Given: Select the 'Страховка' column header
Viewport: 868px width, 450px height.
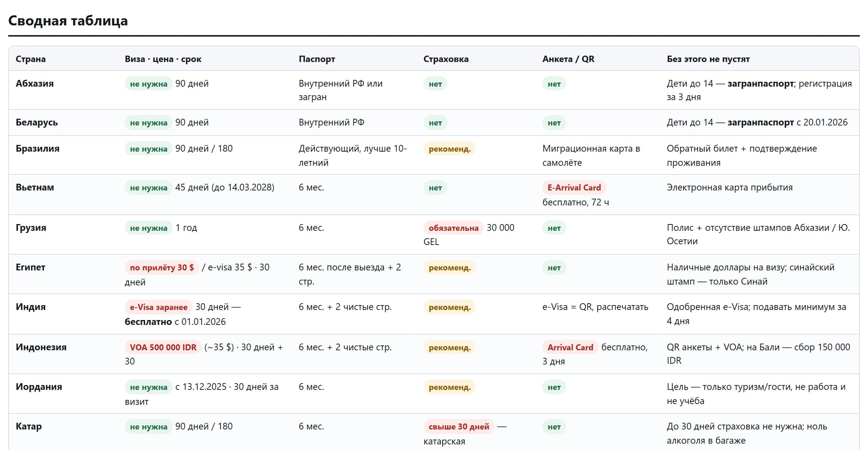Looking at the screenshot, I should 446,59.
